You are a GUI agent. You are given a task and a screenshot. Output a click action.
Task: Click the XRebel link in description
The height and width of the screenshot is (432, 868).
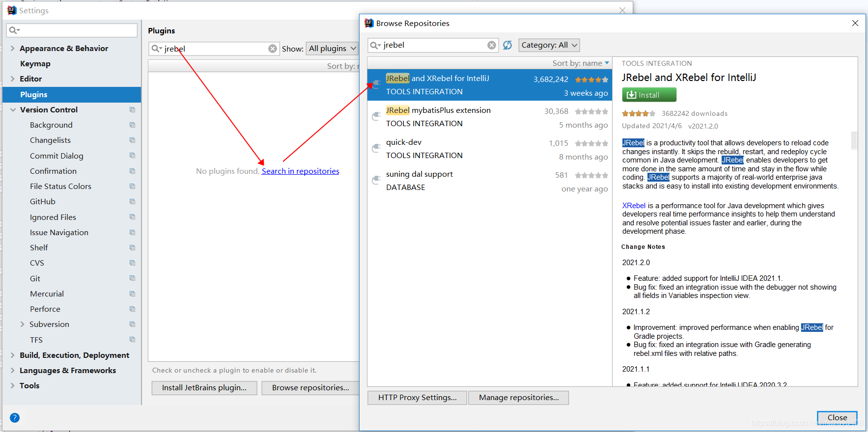634,206
